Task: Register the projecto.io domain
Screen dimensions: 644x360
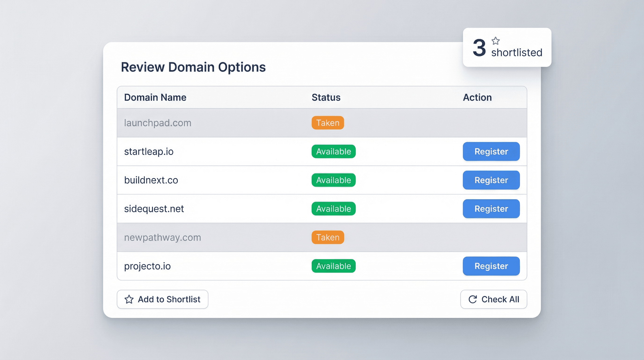Action: [x=491, y=266]
